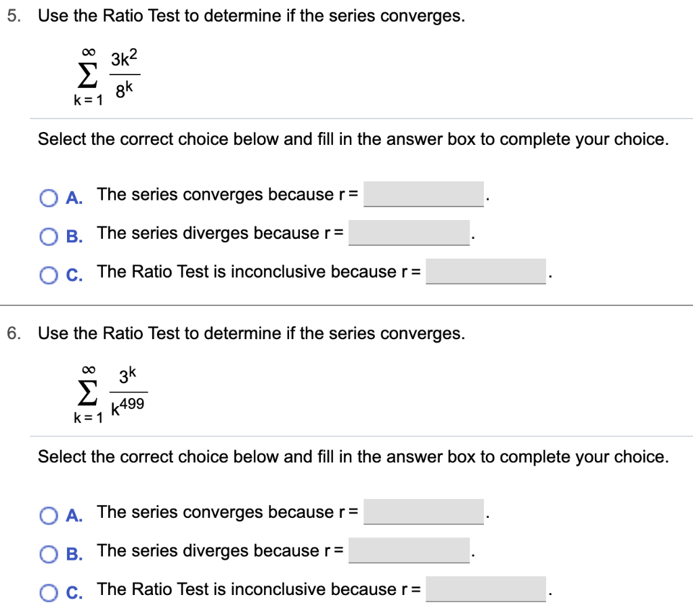Select choice B for problem 6

48,554
